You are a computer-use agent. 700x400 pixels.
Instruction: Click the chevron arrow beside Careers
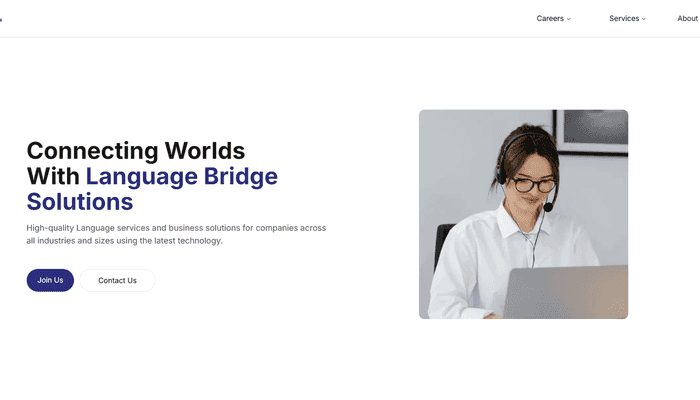569,19
